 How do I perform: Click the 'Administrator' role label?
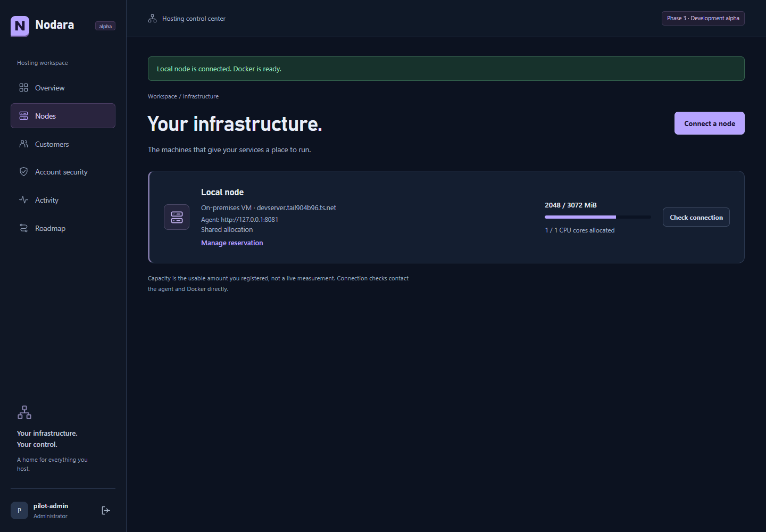tap(51, 516)
